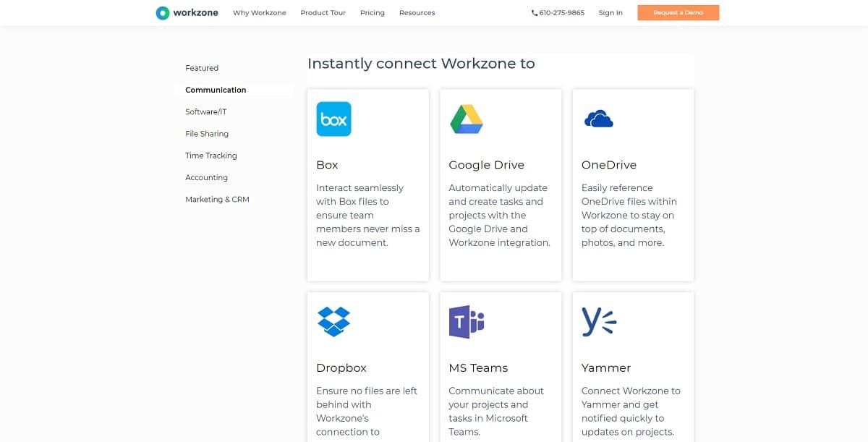868x442 pixels.
Task: Click the Workzone logo
Action: [187, 12]
